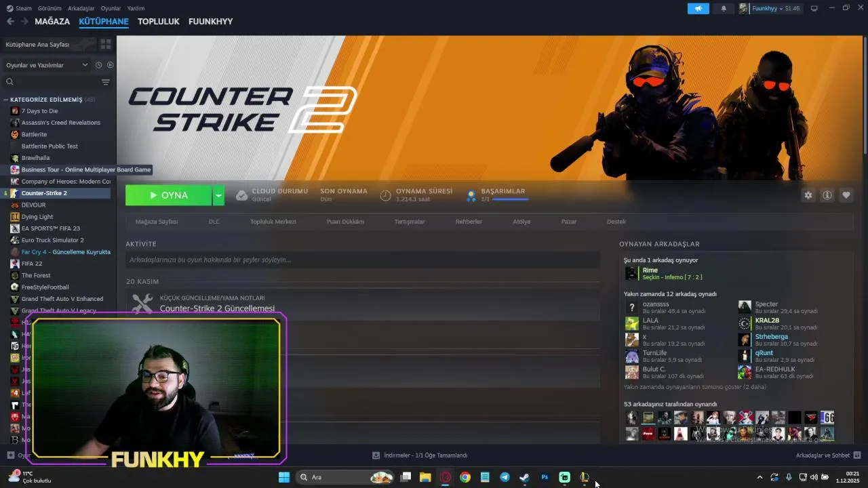
Task: Open the notifications bell
Action: pyautogui.click(x=724, y=8)
